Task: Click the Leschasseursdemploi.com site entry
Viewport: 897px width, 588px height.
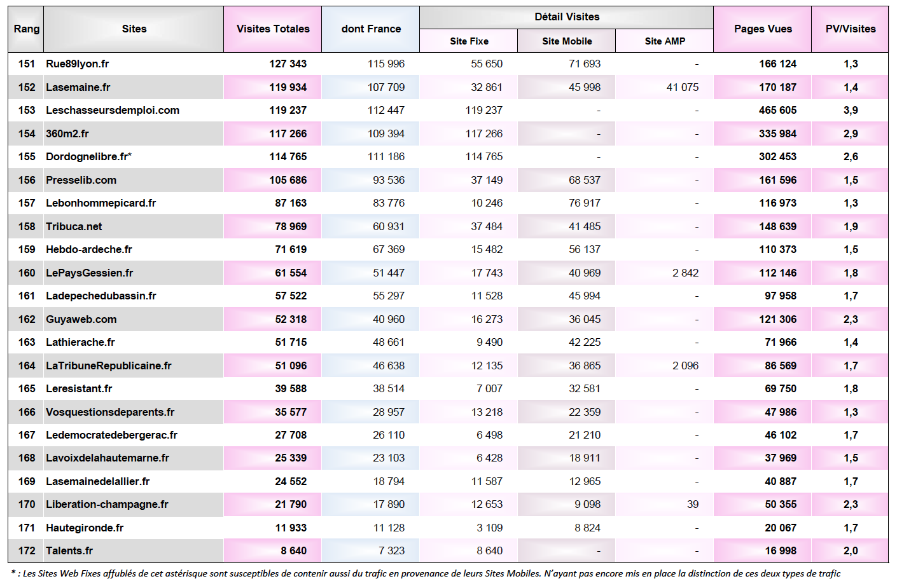Action: tap(113, 111)
